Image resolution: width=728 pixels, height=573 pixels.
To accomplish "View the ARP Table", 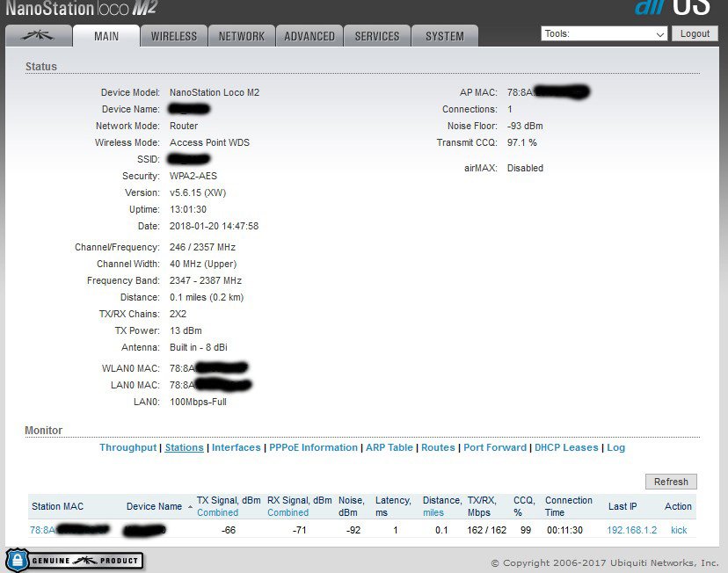I will (389, 447).
